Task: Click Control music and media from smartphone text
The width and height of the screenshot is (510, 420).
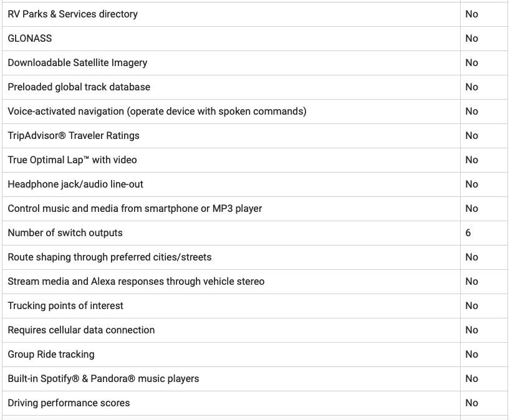Action: point(135,209)
